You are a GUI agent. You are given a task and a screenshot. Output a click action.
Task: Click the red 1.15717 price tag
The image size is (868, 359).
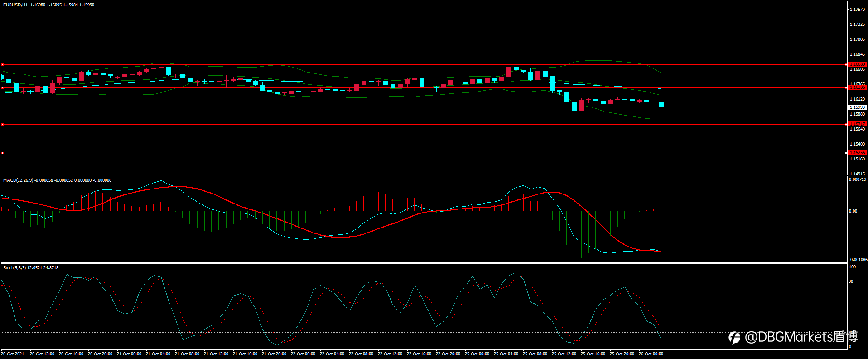coord(857,124)
